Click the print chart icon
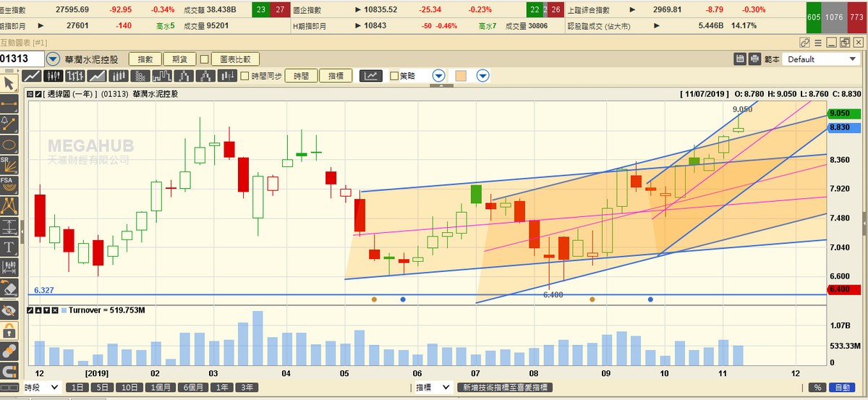 pos(754,59)
